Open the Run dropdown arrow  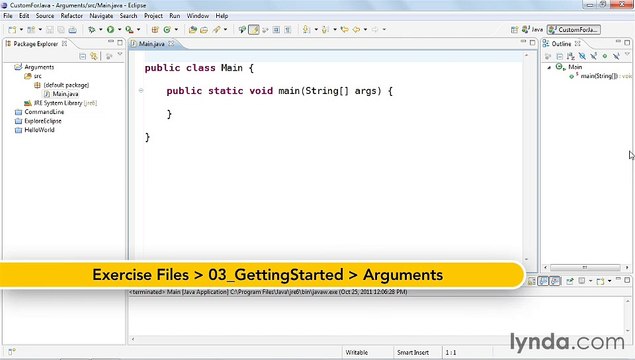pos(119,30)
